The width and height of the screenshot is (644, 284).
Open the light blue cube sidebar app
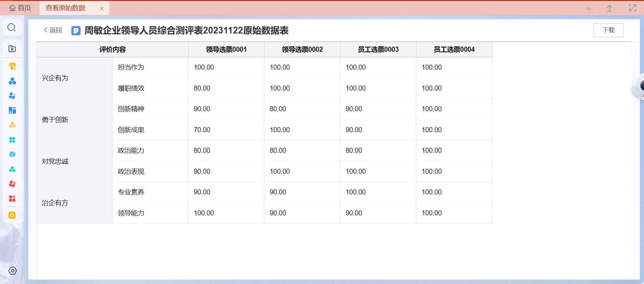click(12, 155)
